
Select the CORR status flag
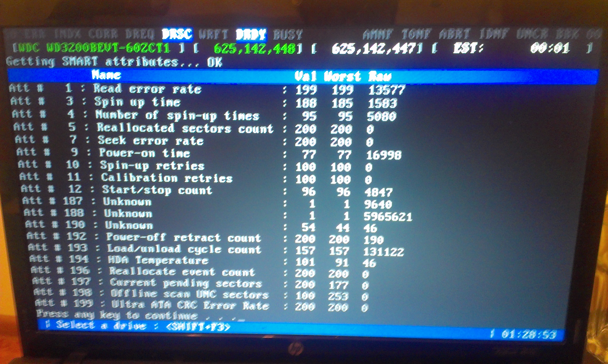[x=103, y=34]
